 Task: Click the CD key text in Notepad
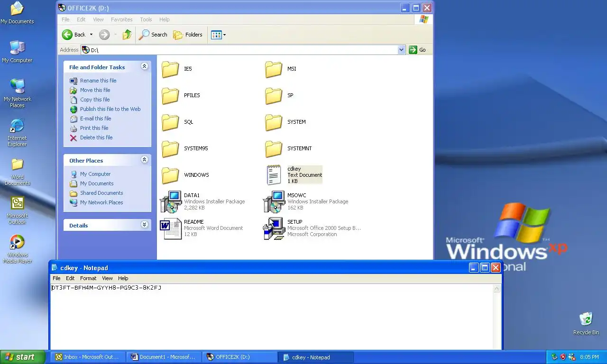[x=106, y=288]
